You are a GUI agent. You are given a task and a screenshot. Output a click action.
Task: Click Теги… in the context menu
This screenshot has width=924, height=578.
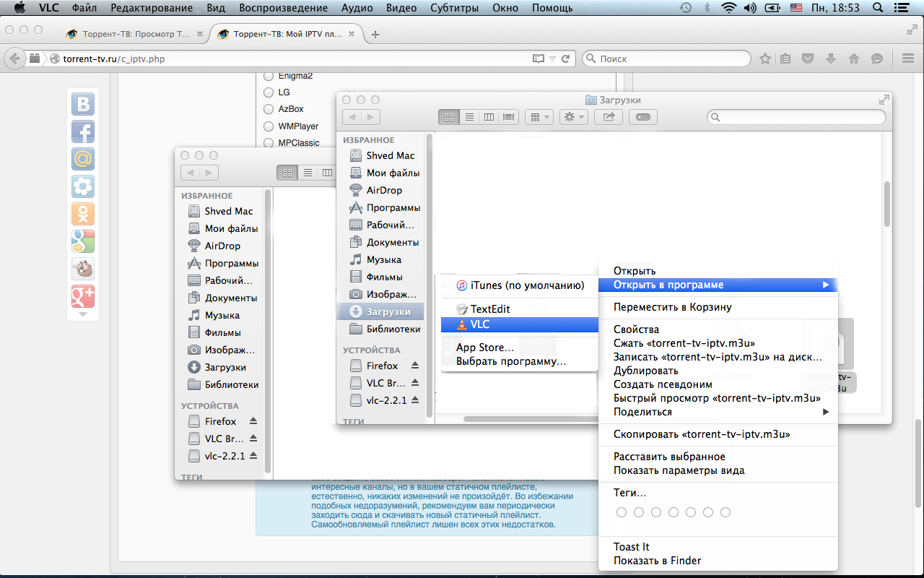click(x=719, y=493)
